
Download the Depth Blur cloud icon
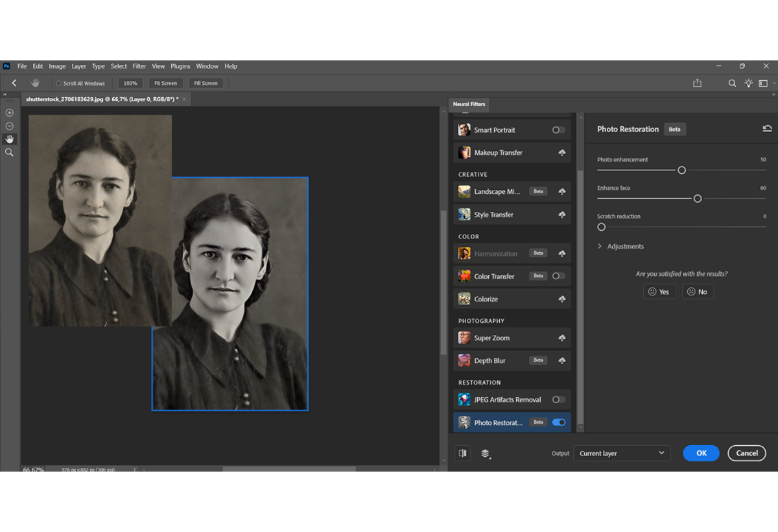click(x=562, y=361)
